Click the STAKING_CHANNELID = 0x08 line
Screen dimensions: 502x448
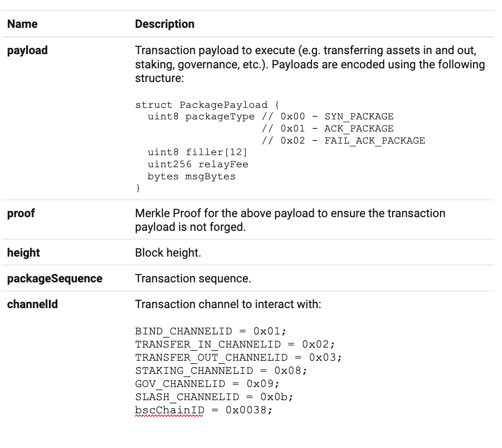point(221,371)
